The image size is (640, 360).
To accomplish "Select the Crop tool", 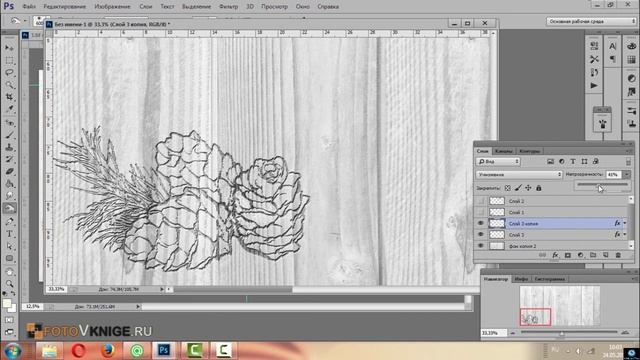I will [x=9, y=97].
